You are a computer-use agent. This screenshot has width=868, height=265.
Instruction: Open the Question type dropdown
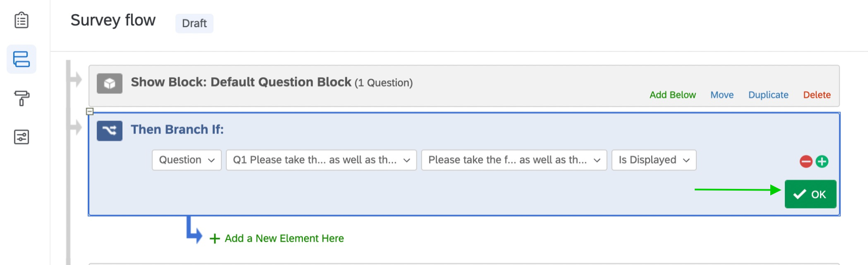[x=186, y=160]
